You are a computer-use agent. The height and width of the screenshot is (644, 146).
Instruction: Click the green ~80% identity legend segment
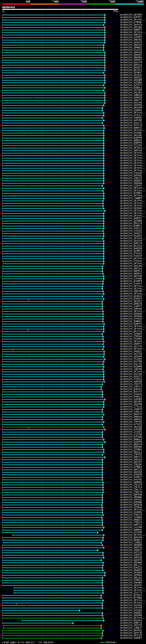[x=101, y=4]
